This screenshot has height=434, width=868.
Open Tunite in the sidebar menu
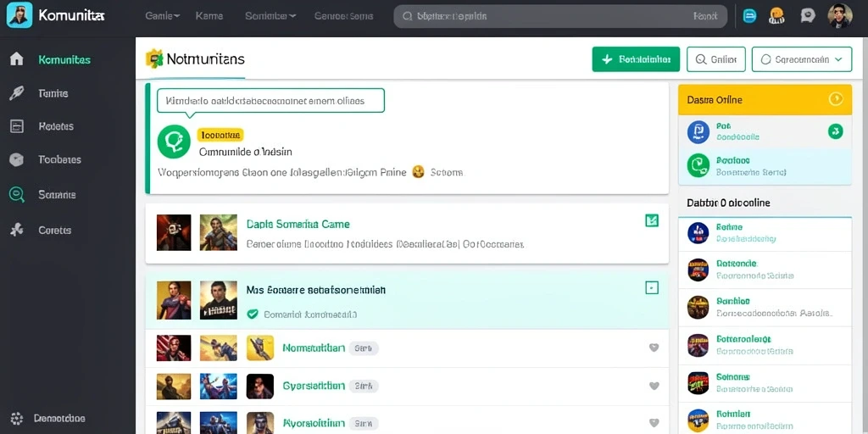point(53,93)
